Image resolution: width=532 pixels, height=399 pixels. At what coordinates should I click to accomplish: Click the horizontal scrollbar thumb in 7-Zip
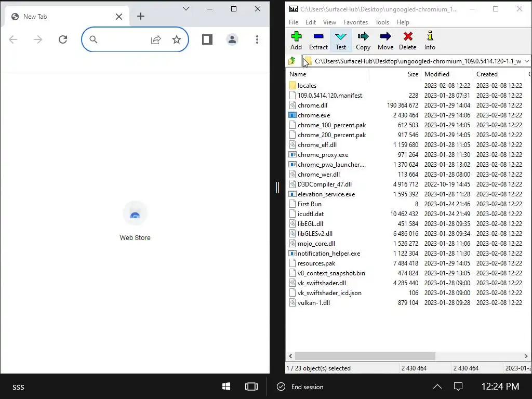[x=365, y=356]
